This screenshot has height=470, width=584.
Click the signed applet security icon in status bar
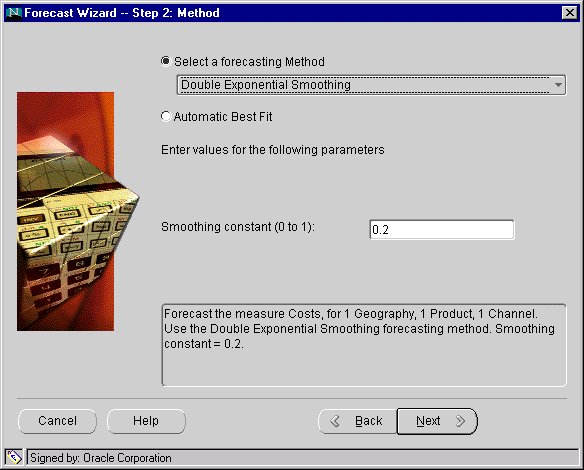click(x=14, y=457)
